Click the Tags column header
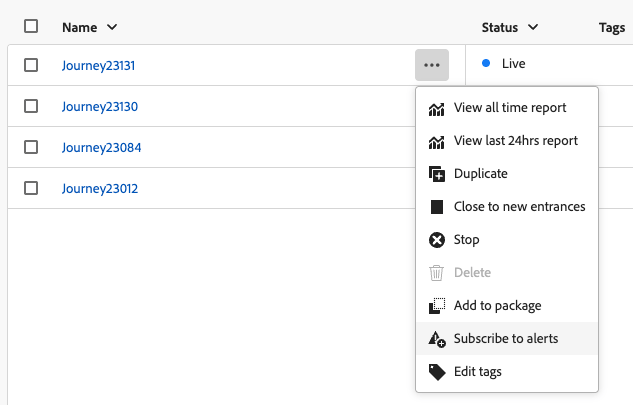The image size is (633, 405). pyautogui.click(x=612, y=27)
